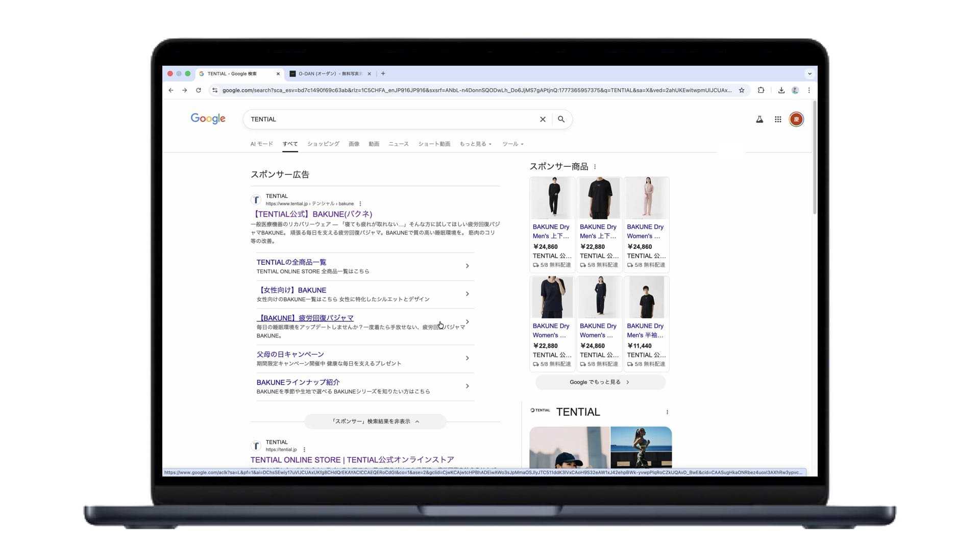Click the search input containing TENTIAL

tap(393, 119)
